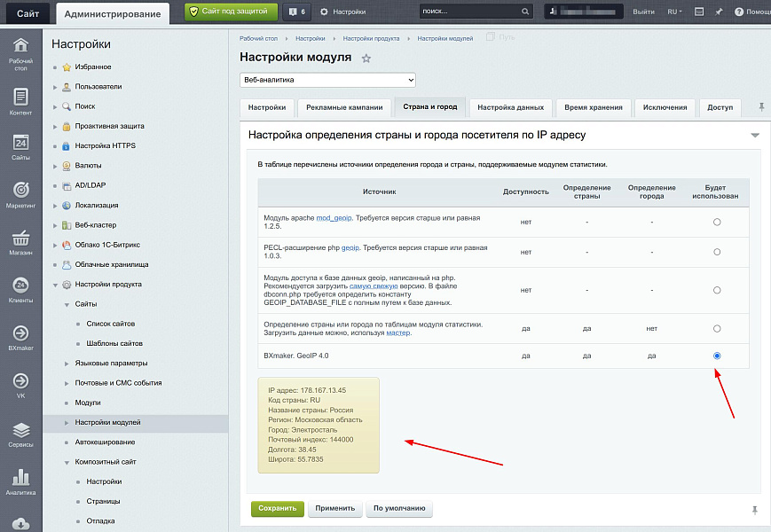This screenshot has height=532, width=771.
Task: Open the Контент sidebar section
Action: pos(20,101)
